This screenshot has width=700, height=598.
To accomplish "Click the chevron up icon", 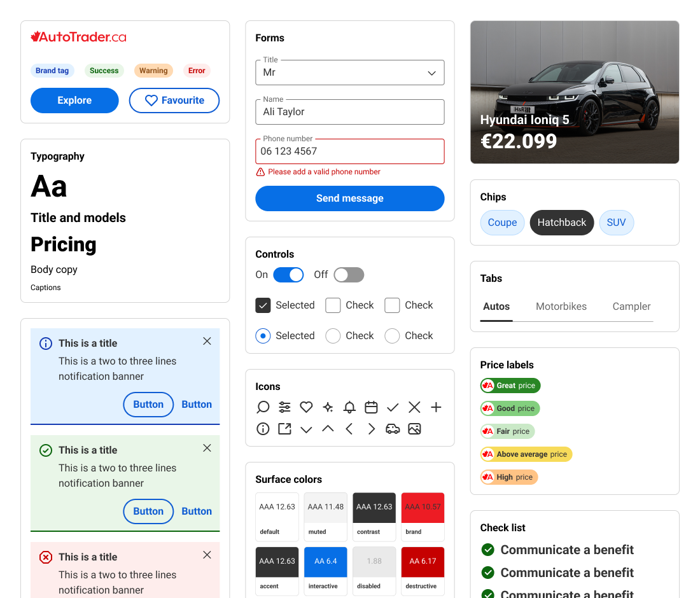I will tap(328, 428).
